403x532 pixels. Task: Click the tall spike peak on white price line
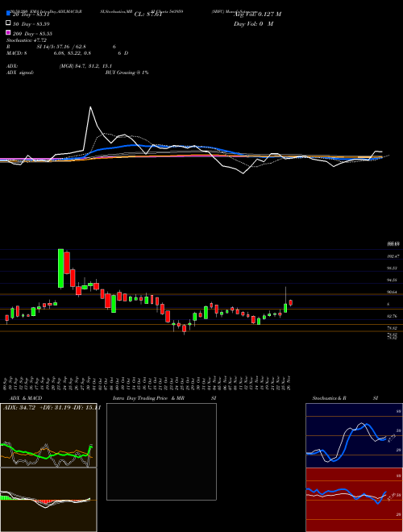(90, 107)
